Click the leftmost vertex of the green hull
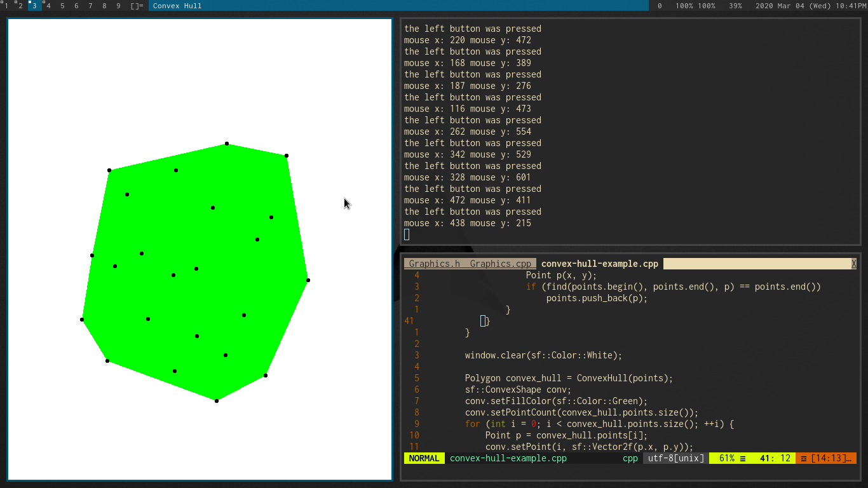 pos(82,320)
